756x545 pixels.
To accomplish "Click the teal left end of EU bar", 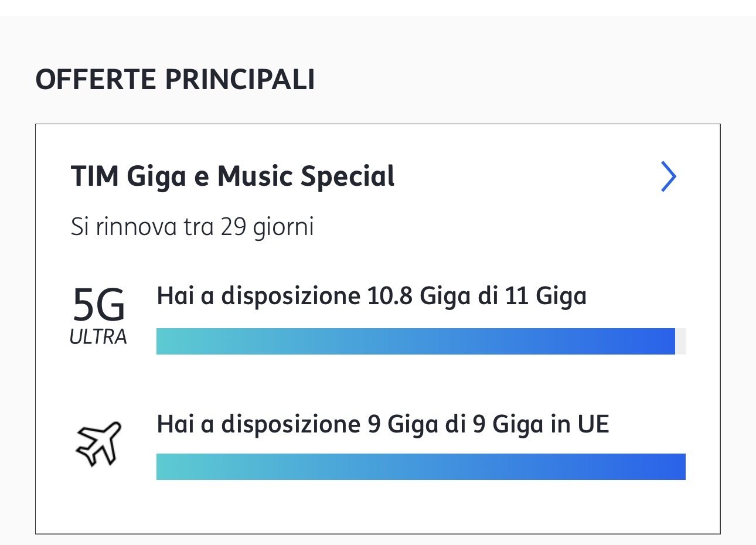I will point(170,466).
